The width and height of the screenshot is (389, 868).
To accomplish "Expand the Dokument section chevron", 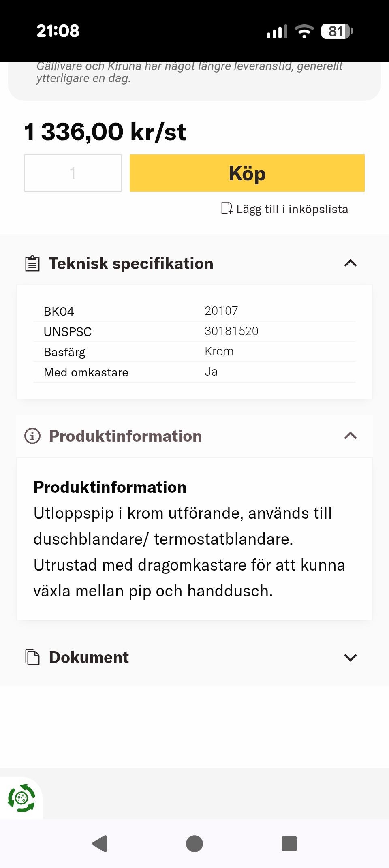I will click(350, 657).
